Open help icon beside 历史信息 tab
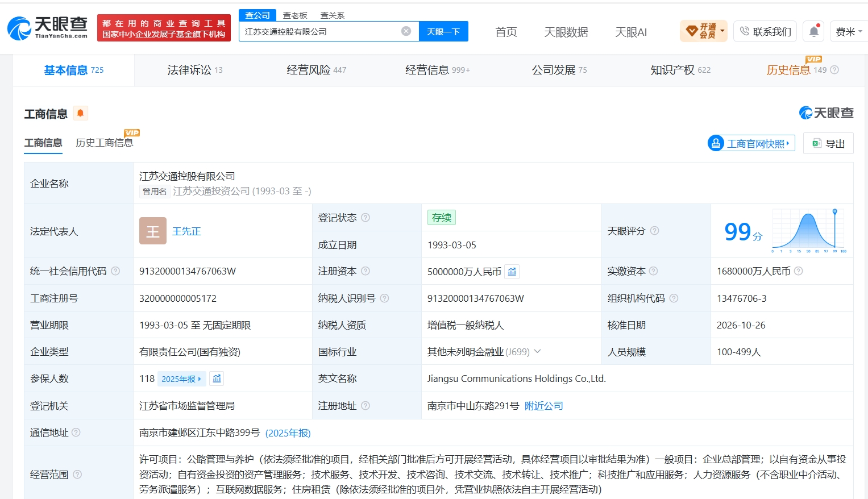The height and width of the screenshot is (499, 868). tap(834, 70)
